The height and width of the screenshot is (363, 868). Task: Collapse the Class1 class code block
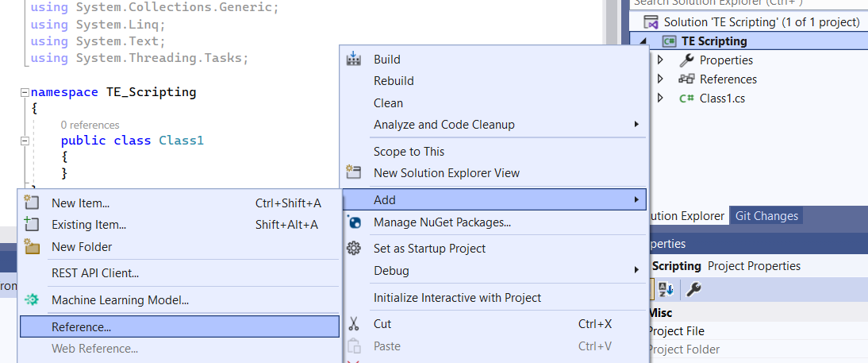click(25, 141)
